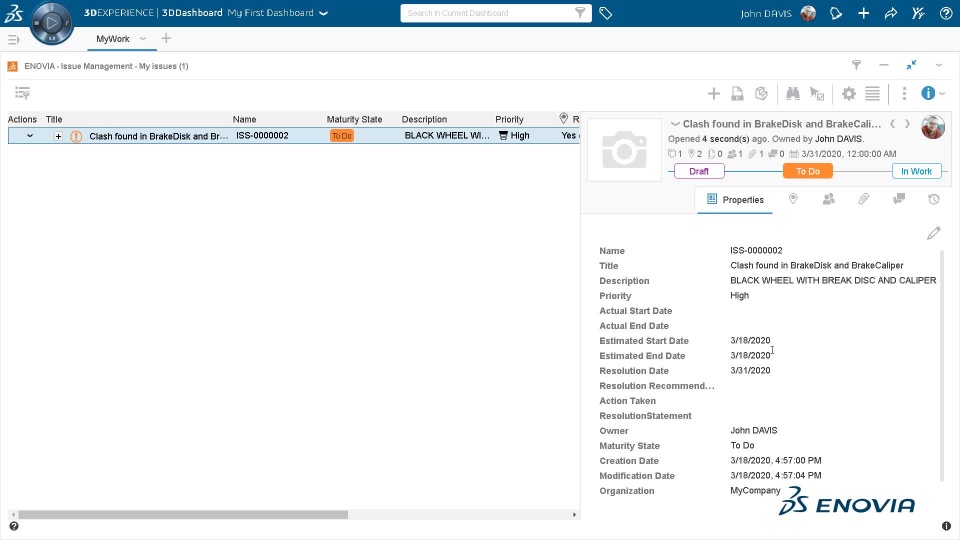Open the list filter options icon
The height and width of the screenshot is (540, 960).
tap(23, 93)
